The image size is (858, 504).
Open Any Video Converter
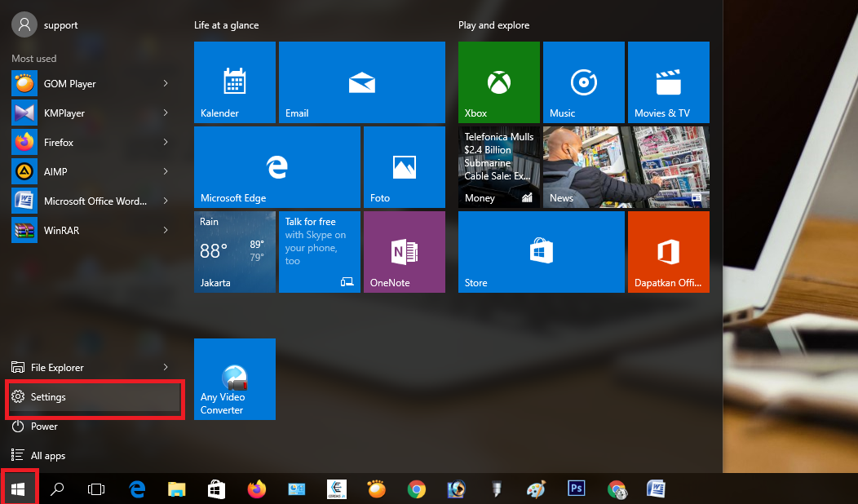click(x=234, y=378)
